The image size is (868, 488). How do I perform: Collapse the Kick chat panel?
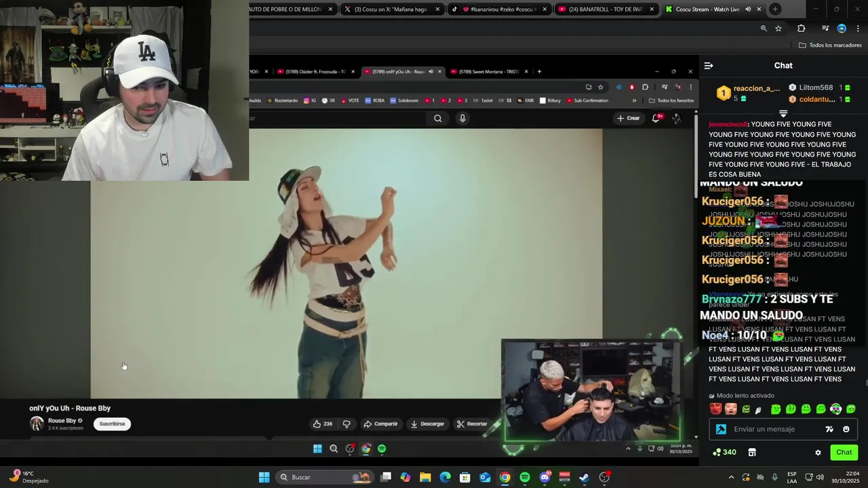[x=709, y=66]
